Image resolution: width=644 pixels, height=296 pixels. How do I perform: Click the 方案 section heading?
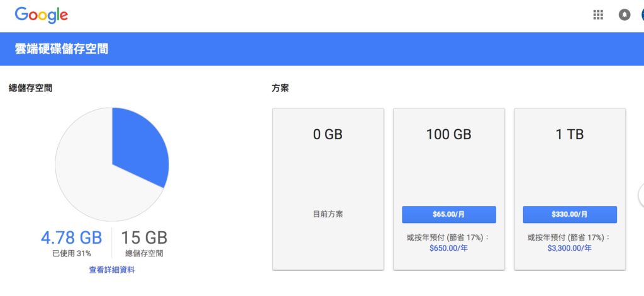[x=280, y=88]
